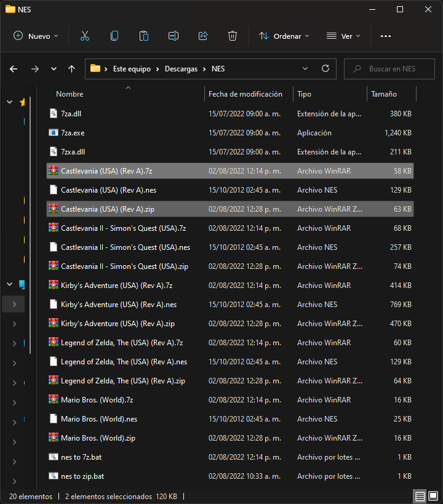Sort by Fecha de modificación column

pos(249,94)
